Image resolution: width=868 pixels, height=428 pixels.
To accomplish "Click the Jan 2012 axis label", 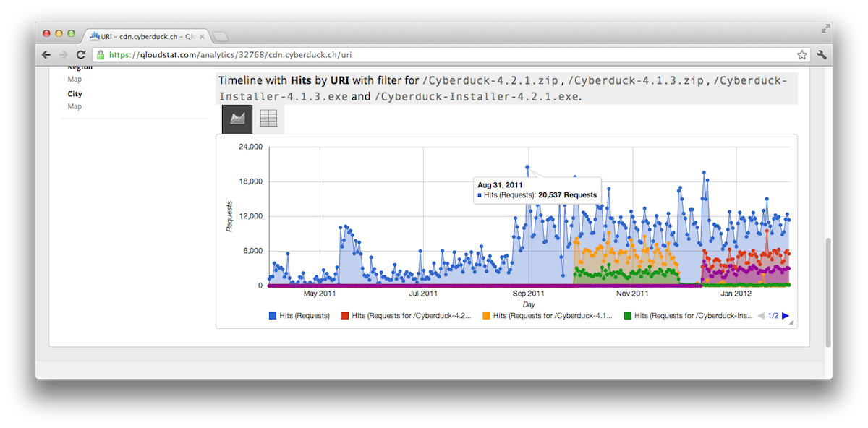I will (x=736, y=294).
